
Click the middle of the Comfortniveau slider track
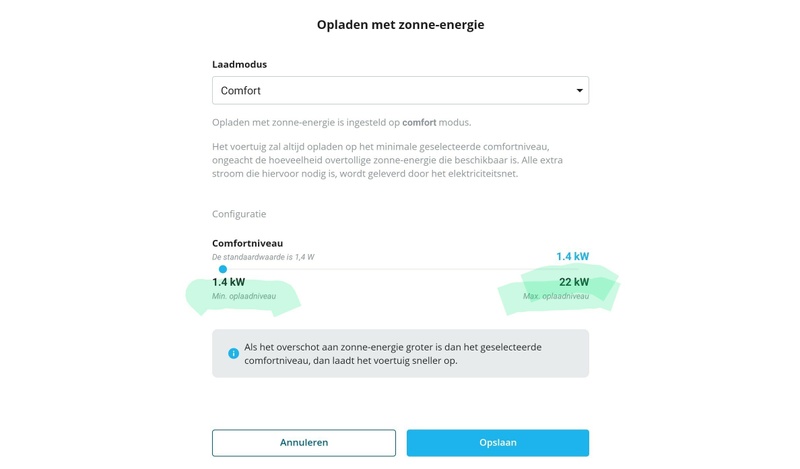pos(400,269)
